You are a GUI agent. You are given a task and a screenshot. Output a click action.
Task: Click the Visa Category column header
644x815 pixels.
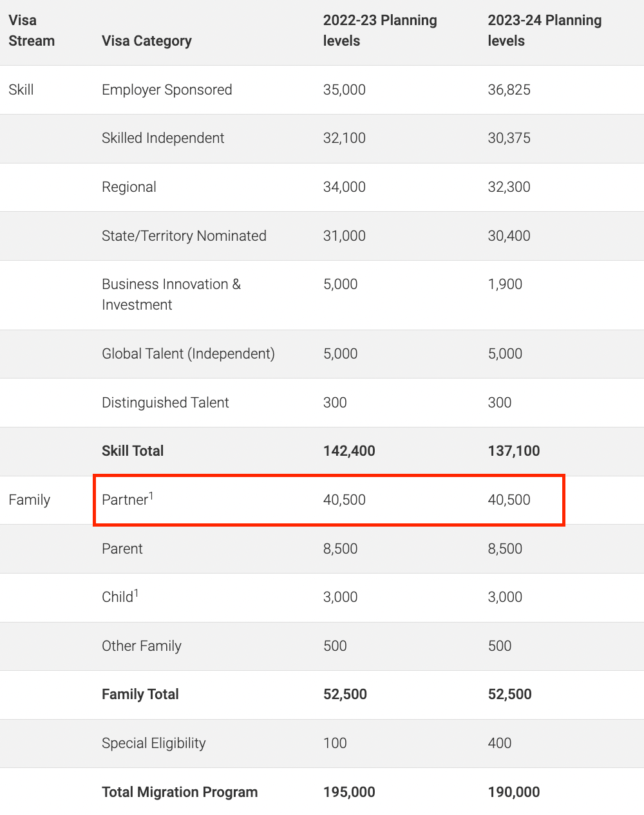coord(147,41)
